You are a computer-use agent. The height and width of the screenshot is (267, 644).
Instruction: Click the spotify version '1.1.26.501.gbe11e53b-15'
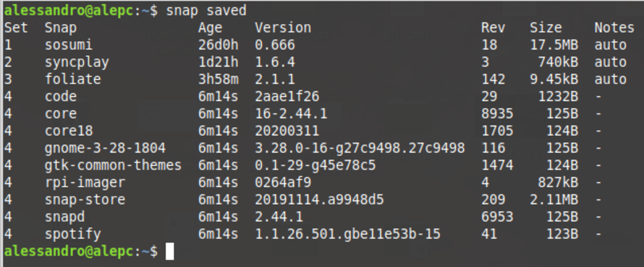pos(348,234)
